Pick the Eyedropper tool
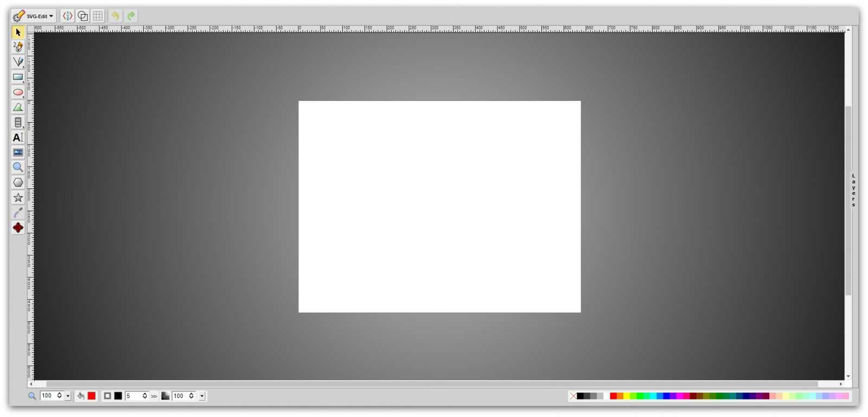This screenshot has height=417, width=868. coord(18,212)
